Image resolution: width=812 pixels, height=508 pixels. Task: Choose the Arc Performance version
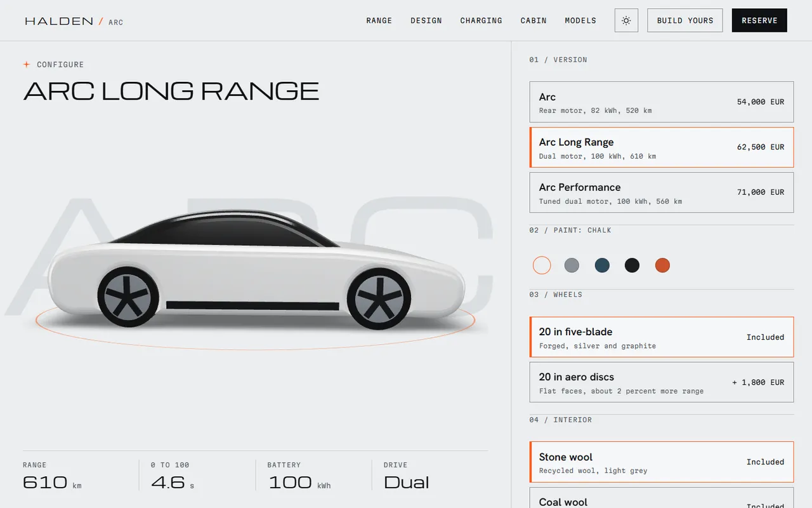point(662,192)
